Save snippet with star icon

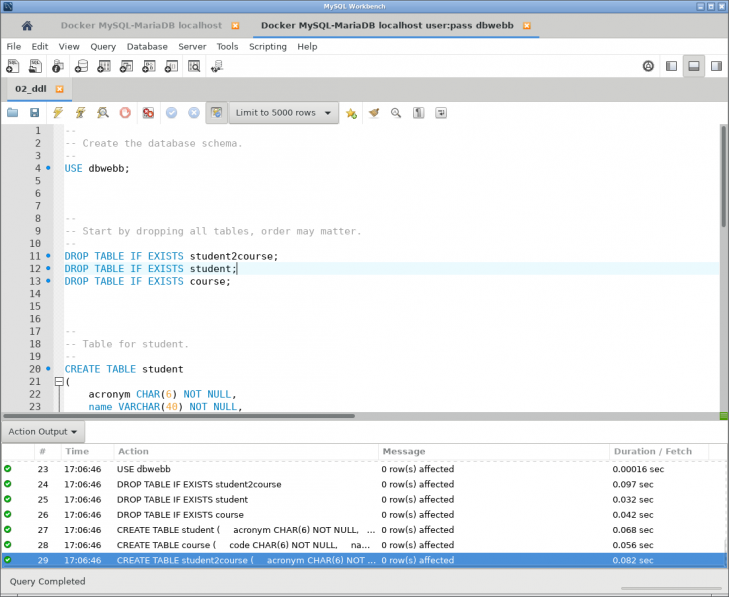tap(351, 113)
